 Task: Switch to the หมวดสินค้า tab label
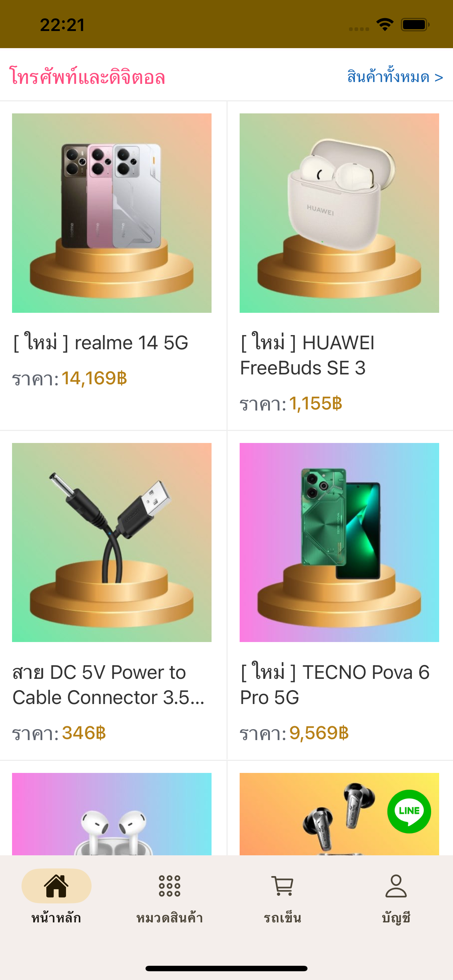tap(169, 918)
